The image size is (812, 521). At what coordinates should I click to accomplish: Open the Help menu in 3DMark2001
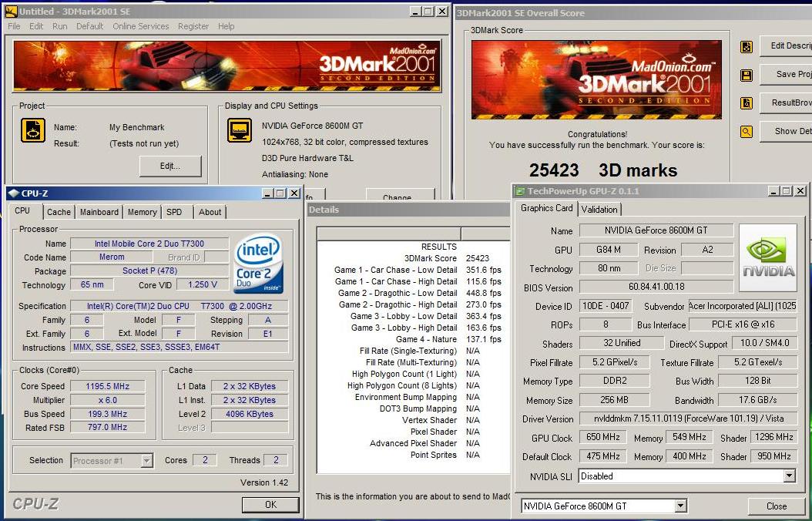coord(226,26)
